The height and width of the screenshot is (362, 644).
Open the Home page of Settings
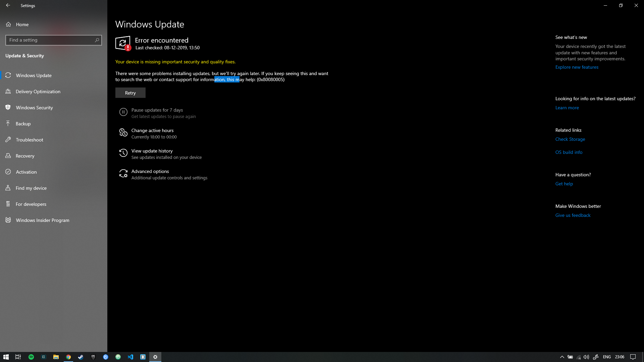[x=54, y=24]
